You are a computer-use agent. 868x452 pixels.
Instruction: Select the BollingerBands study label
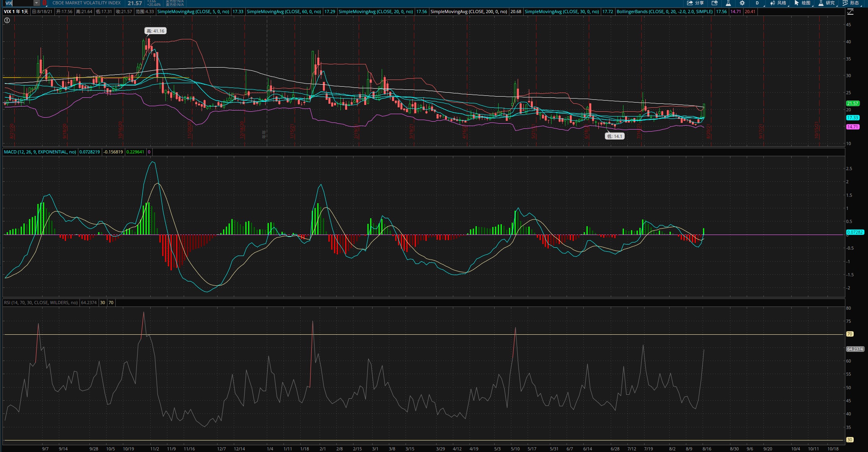(x=664, y=12)
